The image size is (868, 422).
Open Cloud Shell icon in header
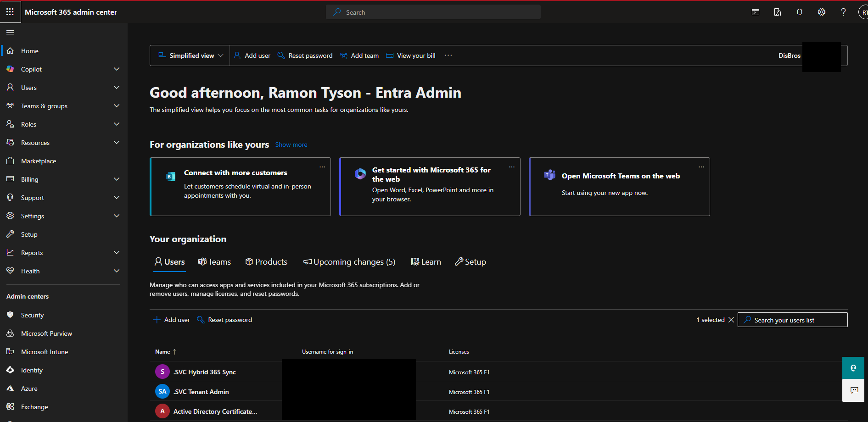[755, 12]
